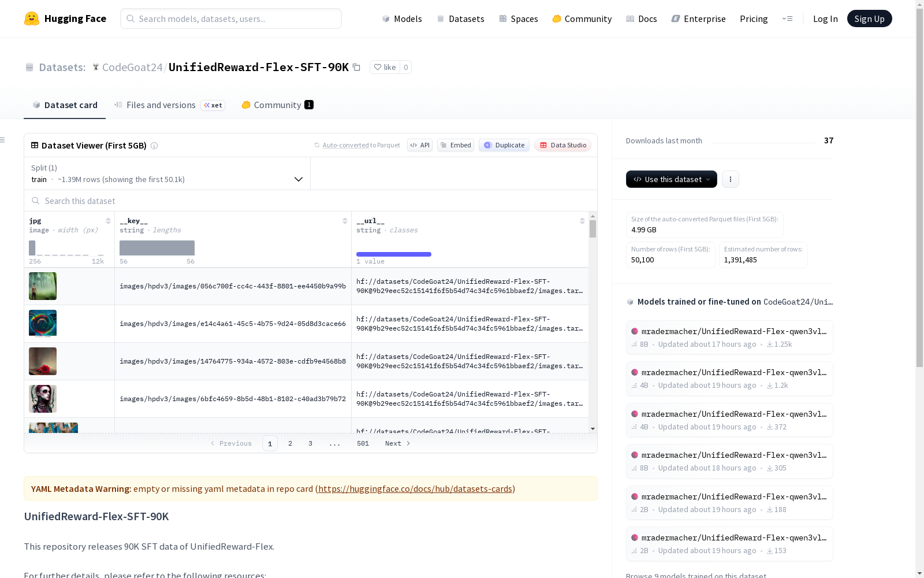Select the __key__ lengths histogram bar
This screenshot has height=578, width=924.
(x=157, y=248)
